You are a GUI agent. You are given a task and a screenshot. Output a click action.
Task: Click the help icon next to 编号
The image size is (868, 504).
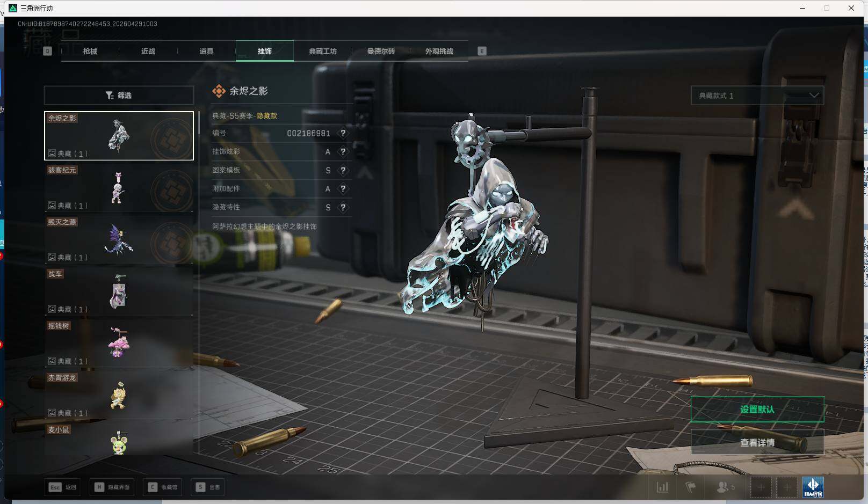click(x=343, y=133)
